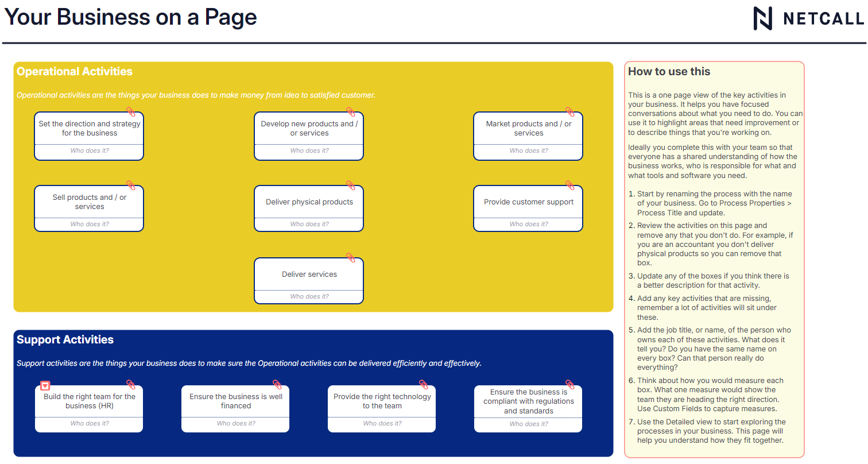Click paperclip on Provide the right technology box
The height and width of the screenshot is (464, 868).
click(424, 385)
